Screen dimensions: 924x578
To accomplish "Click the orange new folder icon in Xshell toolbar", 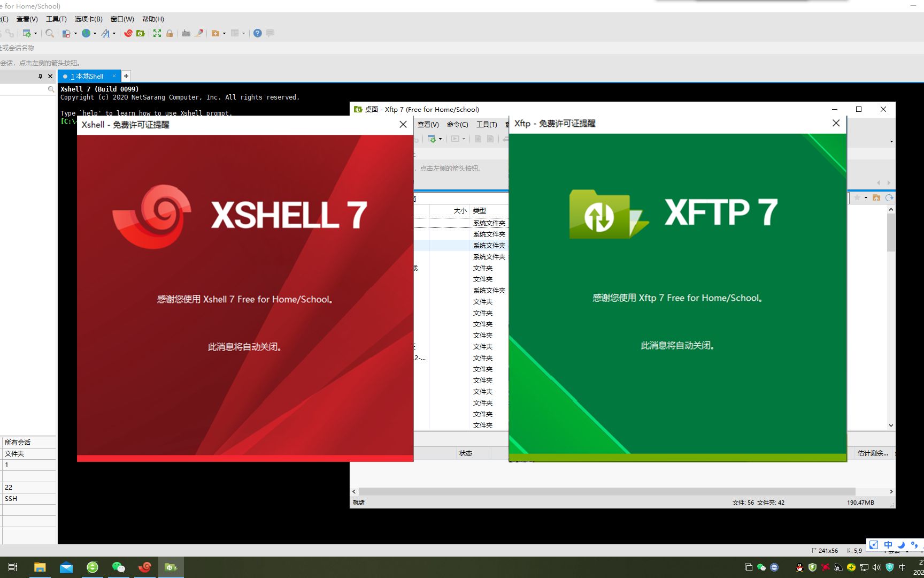I will click(215, 33).
